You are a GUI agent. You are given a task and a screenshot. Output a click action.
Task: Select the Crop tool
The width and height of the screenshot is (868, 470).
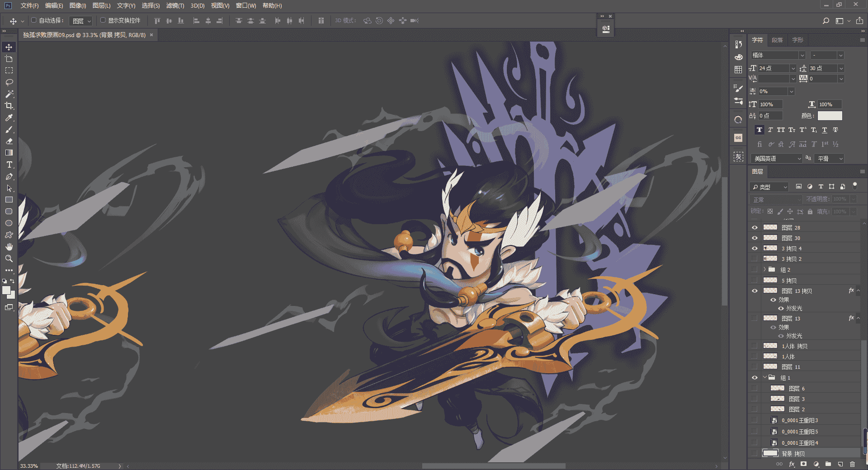point(9,106)
